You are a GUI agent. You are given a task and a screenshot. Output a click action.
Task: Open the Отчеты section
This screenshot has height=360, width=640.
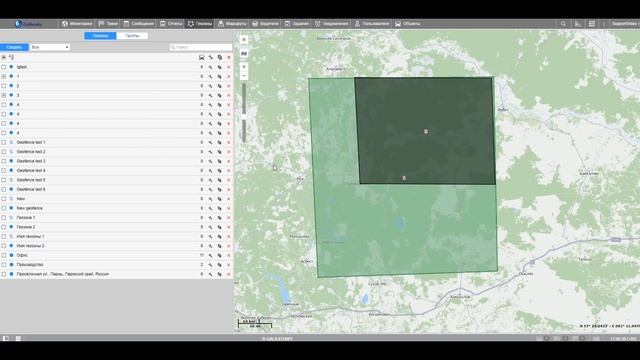(171, 24)
